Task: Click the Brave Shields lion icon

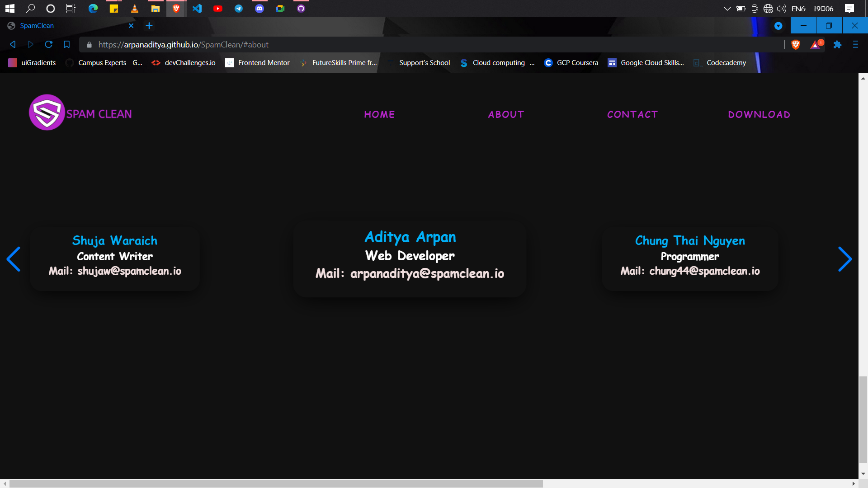Action: coord(796,44)
